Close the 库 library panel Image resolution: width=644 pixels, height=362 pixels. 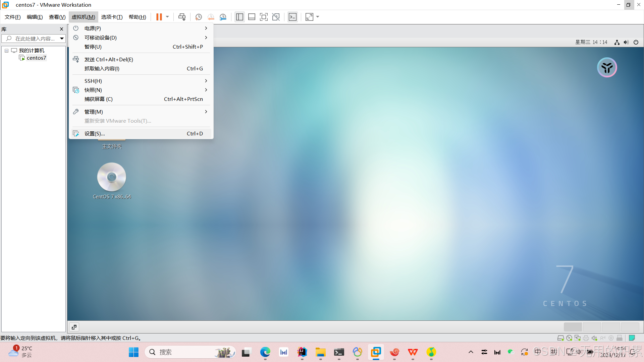click(x=61, y=29)
